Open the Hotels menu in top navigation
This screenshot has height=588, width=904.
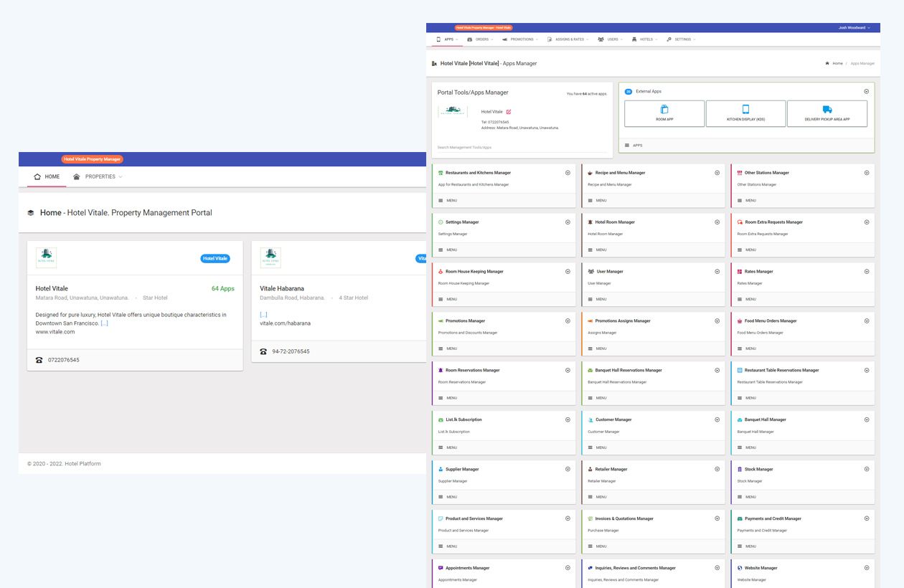pos(645,39)
